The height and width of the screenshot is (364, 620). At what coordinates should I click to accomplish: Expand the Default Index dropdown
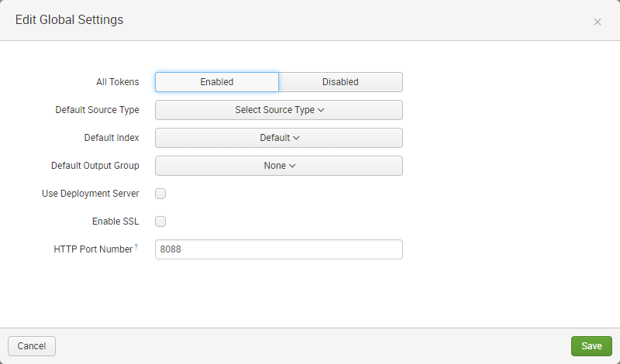279,138
